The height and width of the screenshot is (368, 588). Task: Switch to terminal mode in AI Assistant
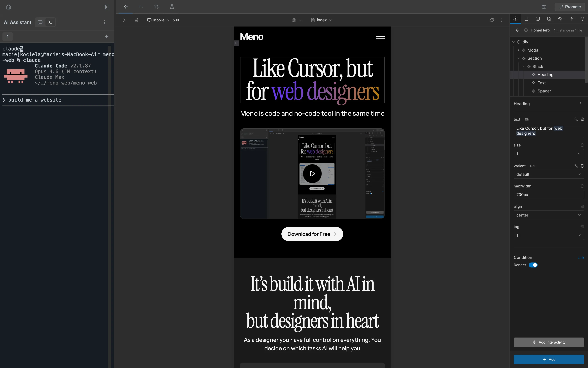[50, 22]
